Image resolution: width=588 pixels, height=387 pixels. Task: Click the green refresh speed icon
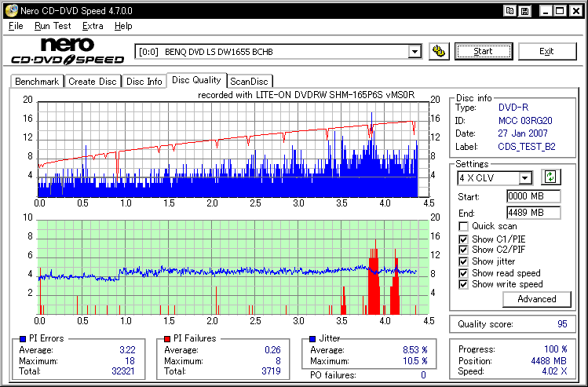(550, 177)
